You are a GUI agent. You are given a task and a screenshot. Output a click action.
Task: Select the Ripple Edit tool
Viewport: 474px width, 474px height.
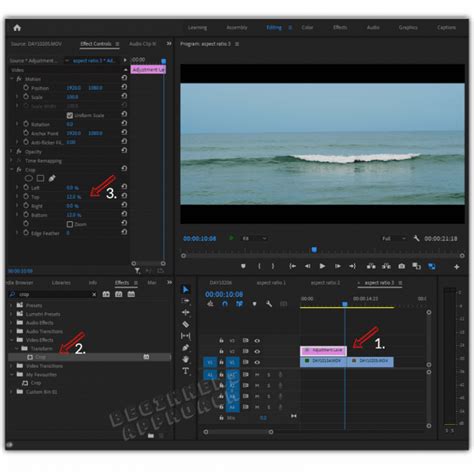pyautogui.click(x=186, y=312)
